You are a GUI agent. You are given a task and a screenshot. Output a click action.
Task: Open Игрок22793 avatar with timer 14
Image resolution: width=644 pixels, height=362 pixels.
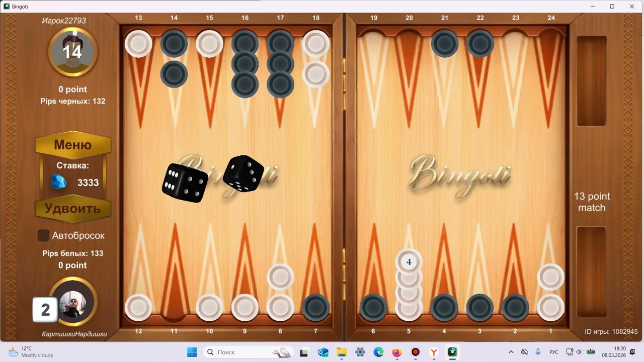tap(73, 52)
